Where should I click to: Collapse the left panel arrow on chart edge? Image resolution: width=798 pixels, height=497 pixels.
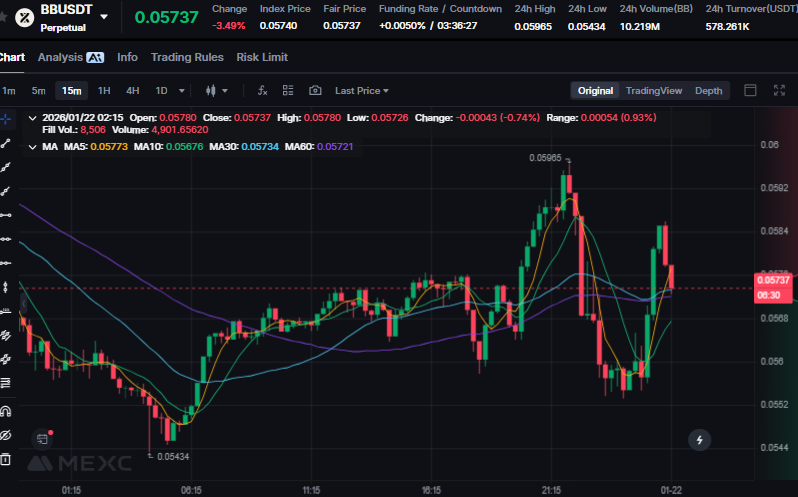23,304
